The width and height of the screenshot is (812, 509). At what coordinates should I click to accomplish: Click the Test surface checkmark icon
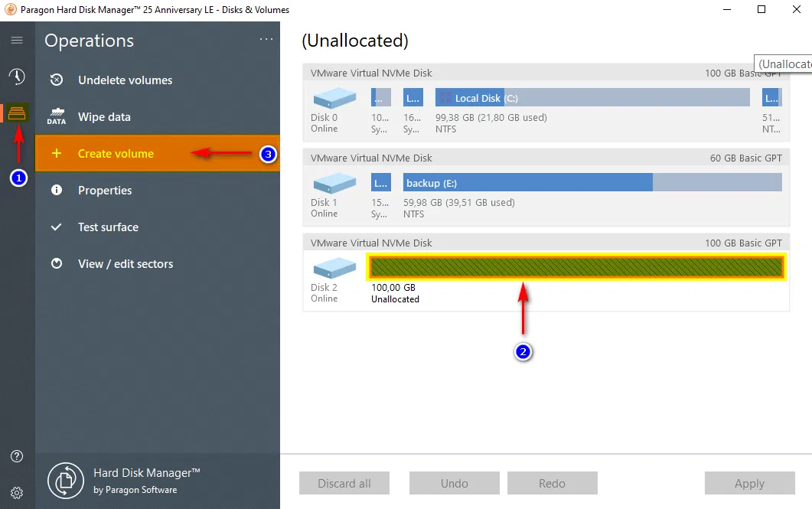tap(57, 227)
